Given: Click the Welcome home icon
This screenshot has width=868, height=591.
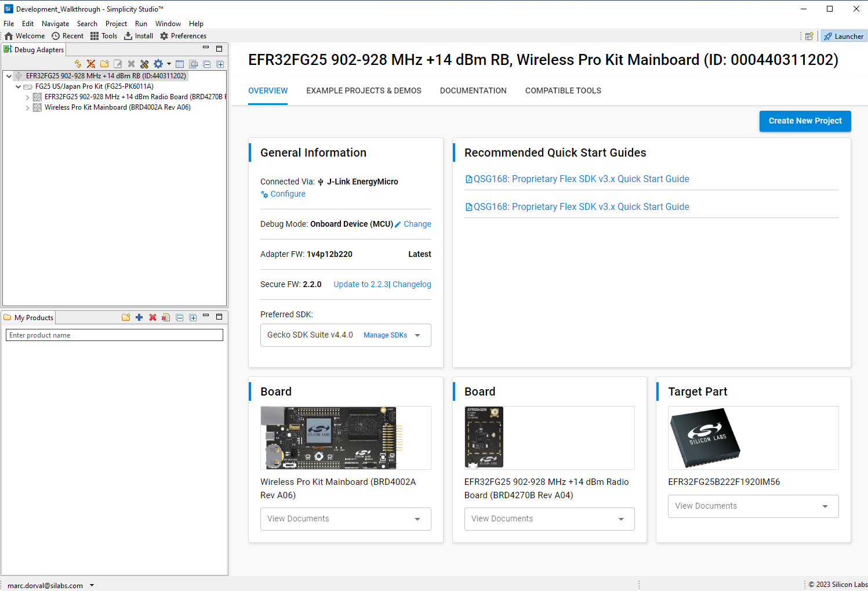Looking at the screenshot, I should 25,36.
